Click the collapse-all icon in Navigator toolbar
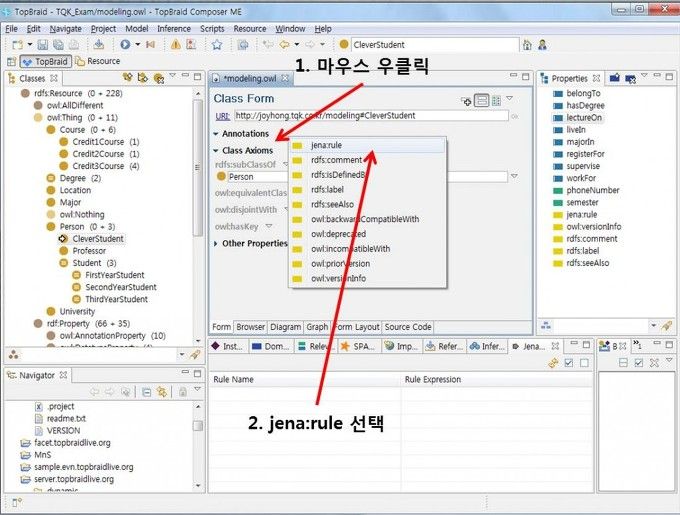Viewport: 680px width, 515px height. tap(147, 392)
